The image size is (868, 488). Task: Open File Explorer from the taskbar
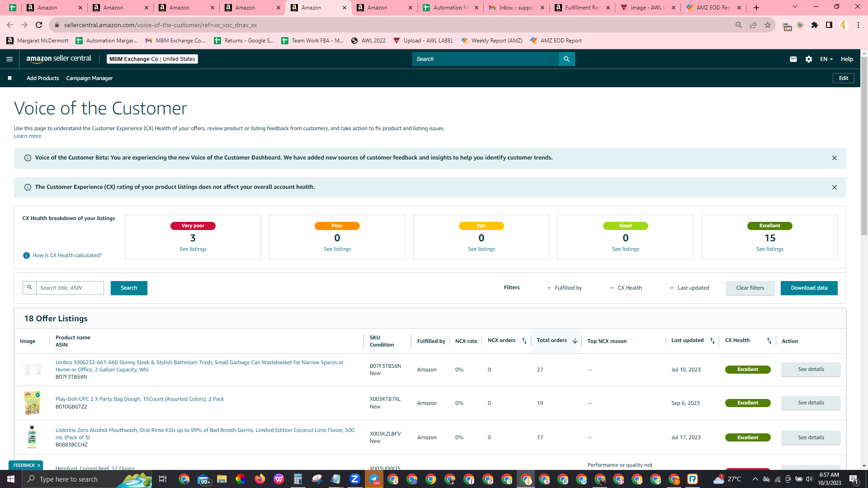click(222, 479)
